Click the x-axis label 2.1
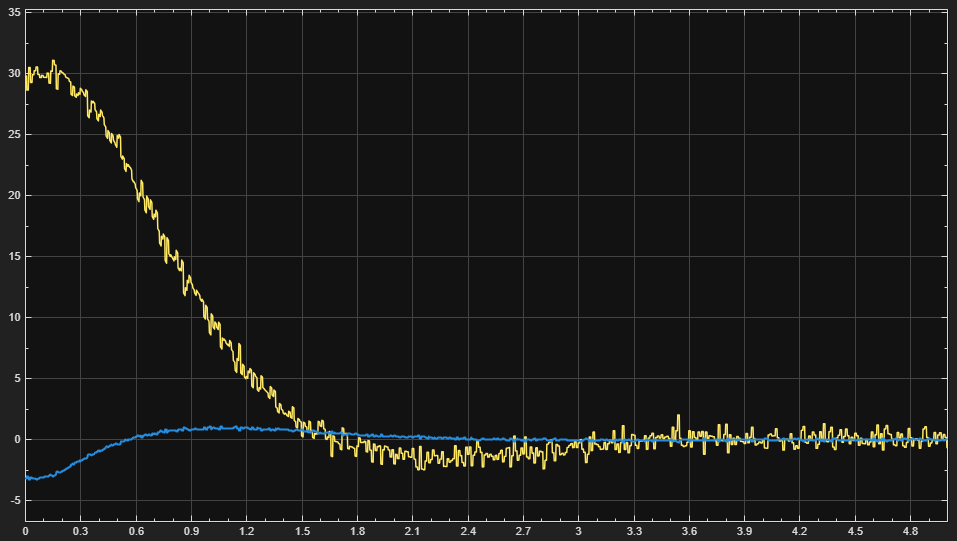This screenshot has height=541, width=957. 413,531
